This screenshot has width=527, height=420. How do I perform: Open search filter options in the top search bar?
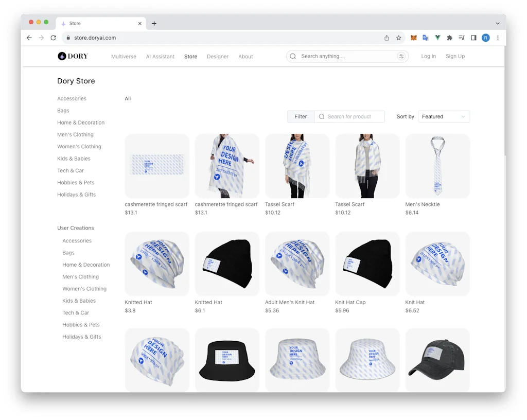tap(401, 57)
